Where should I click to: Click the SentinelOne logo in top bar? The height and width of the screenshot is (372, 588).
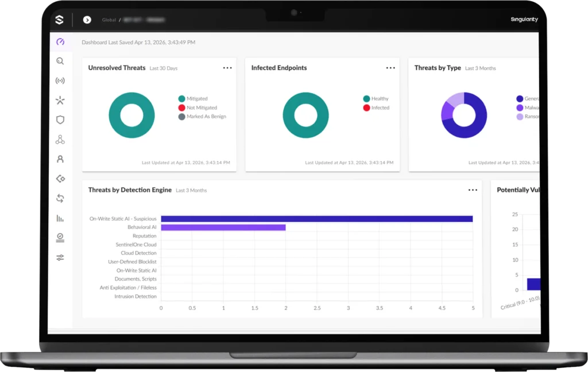tap(59, 20)
